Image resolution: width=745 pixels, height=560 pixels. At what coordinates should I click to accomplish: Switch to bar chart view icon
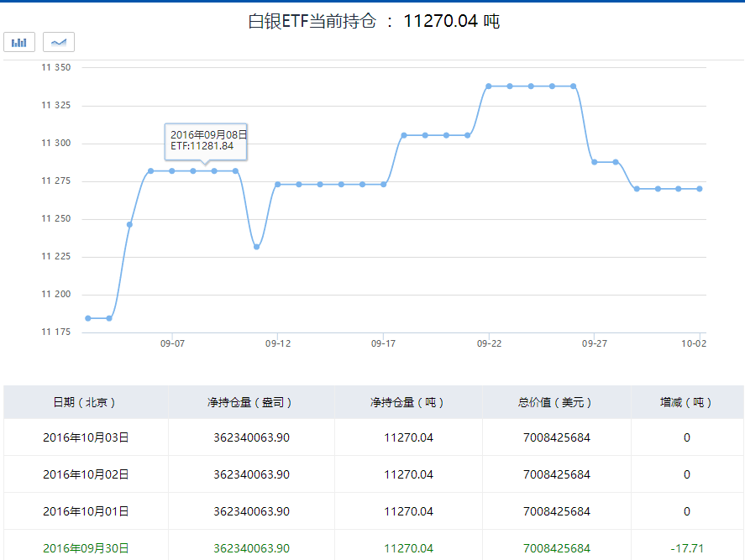(19, 42)
